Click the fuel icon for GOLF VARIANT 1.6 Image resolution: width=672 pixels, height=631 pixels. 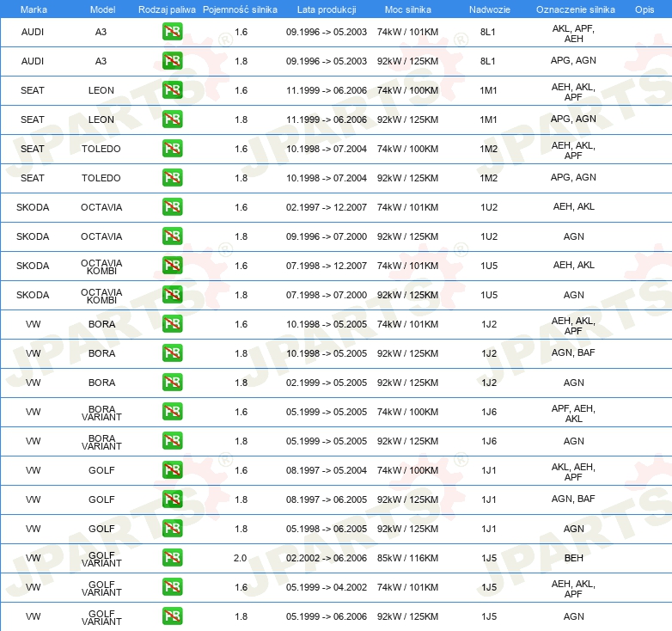point(172,587)
